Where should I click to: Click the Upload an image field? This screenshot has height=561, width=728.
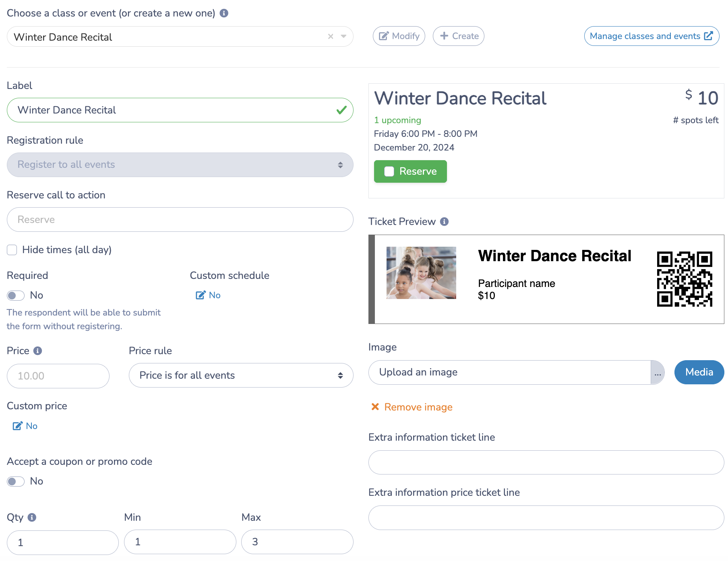pos(509,373)
